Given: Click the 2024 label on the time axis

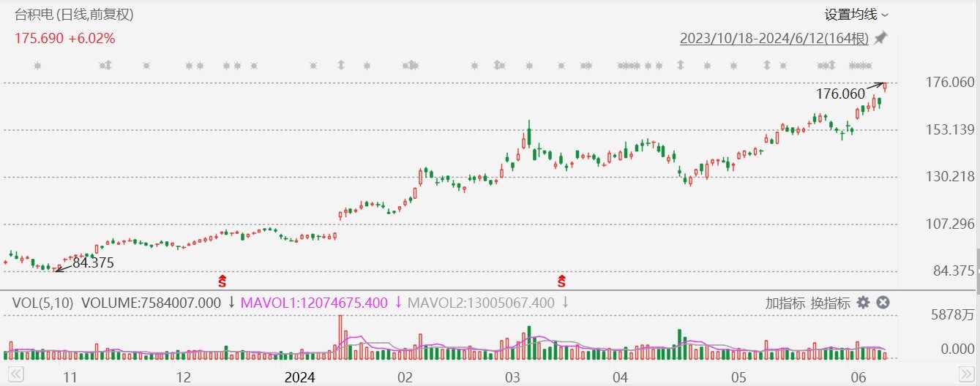Looking at the screenshot, I should [x=299, y=377].
